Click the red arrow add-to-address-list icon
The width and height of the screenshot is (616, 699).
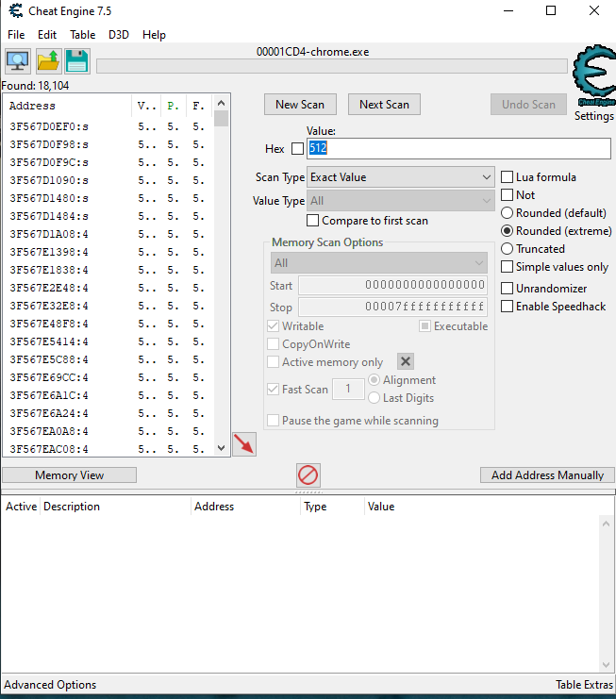click(x=244, y=444)
